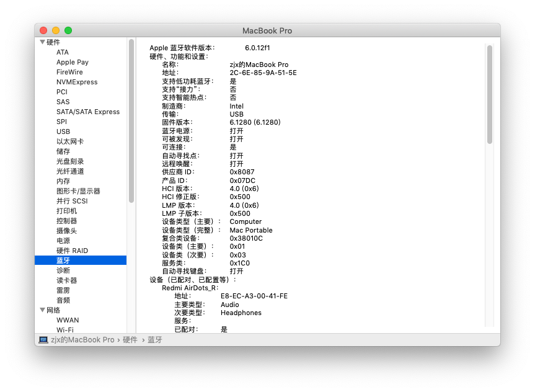The image size is (535, 392).
Task: Zoom window with the green button
Action: tap(68, 30)
